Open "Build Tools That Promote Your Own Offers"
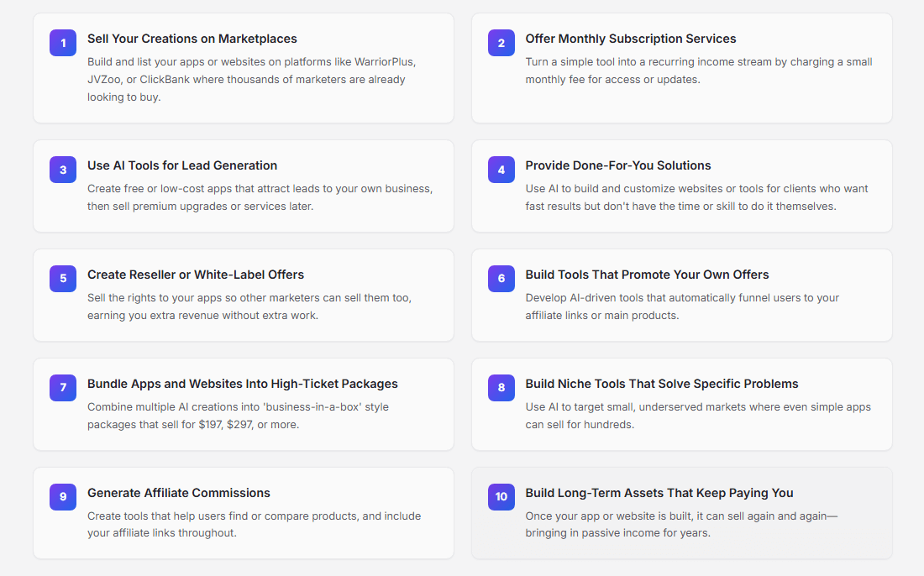The height and width of the screenshot is (576, 924). pyautogui.click(x=647, y=275)
